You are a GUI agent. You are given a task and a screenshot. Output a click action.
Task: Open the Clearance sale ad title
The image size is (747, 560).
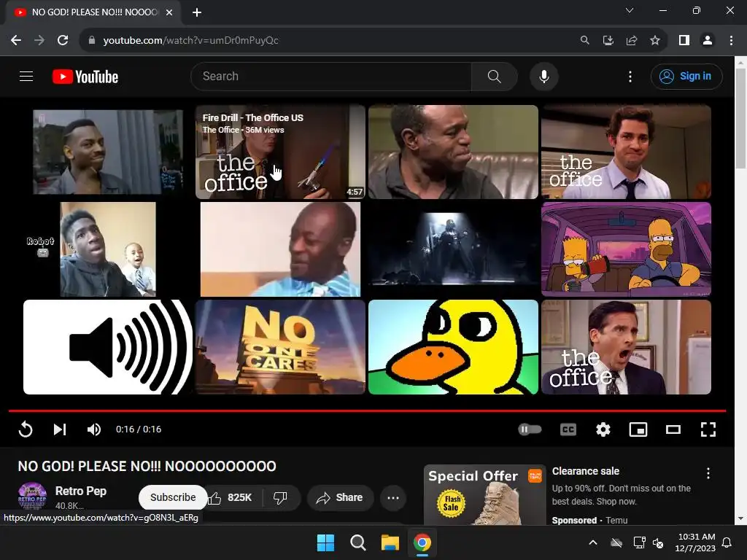click(586, 472)
